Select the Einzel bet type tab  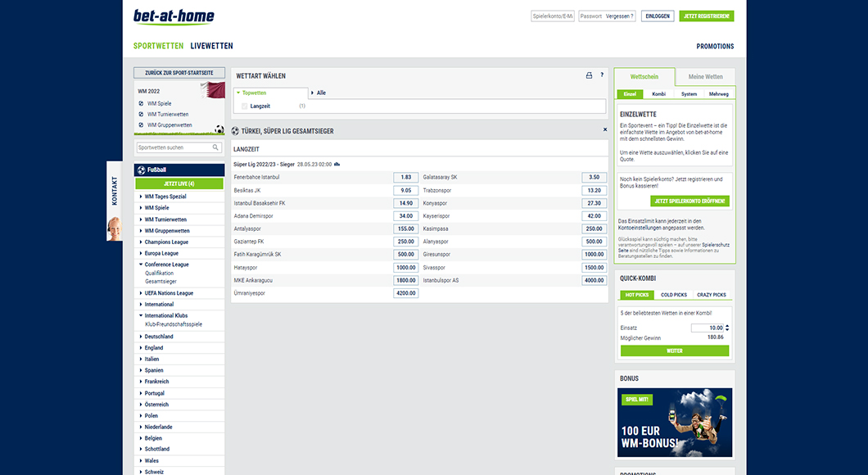coord(630,94)
